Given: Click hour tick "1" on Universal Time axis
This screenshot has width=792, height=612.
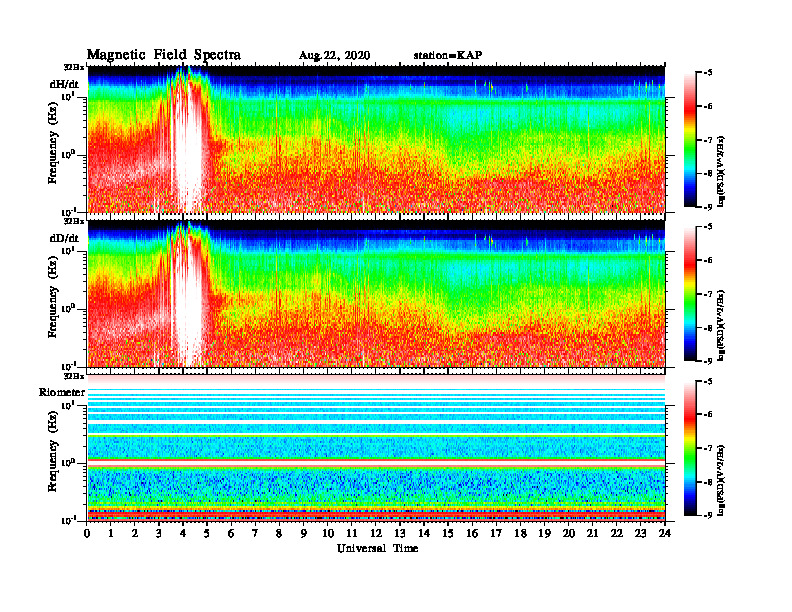Looking at the screenshot, I should click(x=111, y=534).
